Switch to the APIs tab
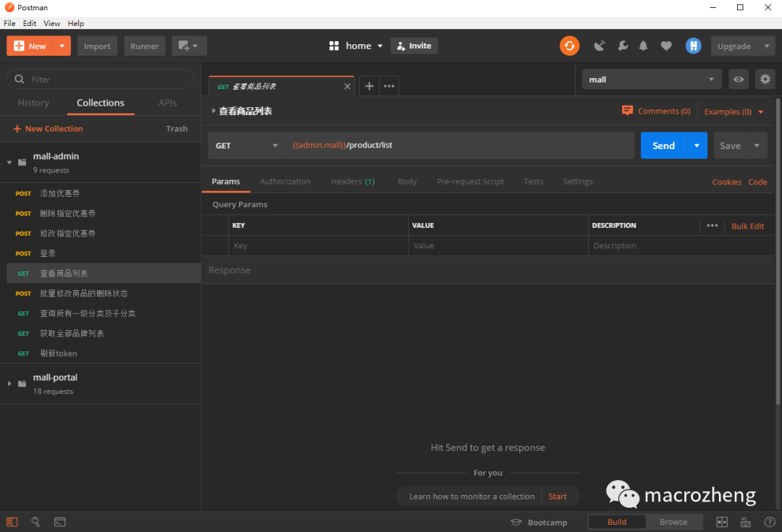This screenshot has height=532, width=782. pyautogui.click(x=167, y=103)
